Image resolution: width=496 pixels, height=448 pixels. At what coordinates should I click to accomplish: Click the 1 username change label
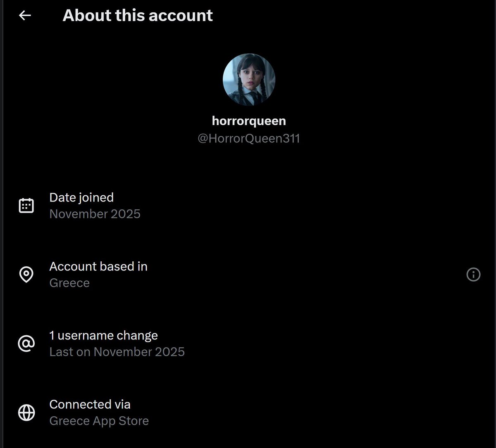click(103, 335)
